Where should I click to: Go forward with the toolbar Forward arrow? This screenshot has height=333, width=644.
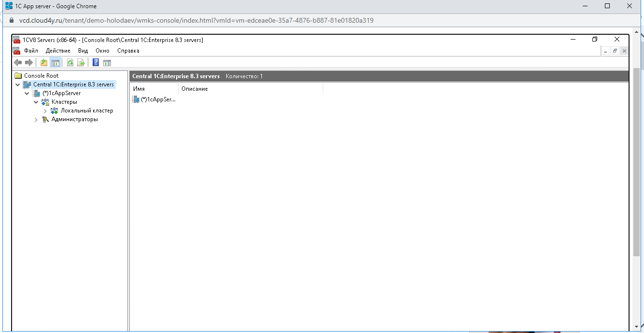(x=28, y=62)
